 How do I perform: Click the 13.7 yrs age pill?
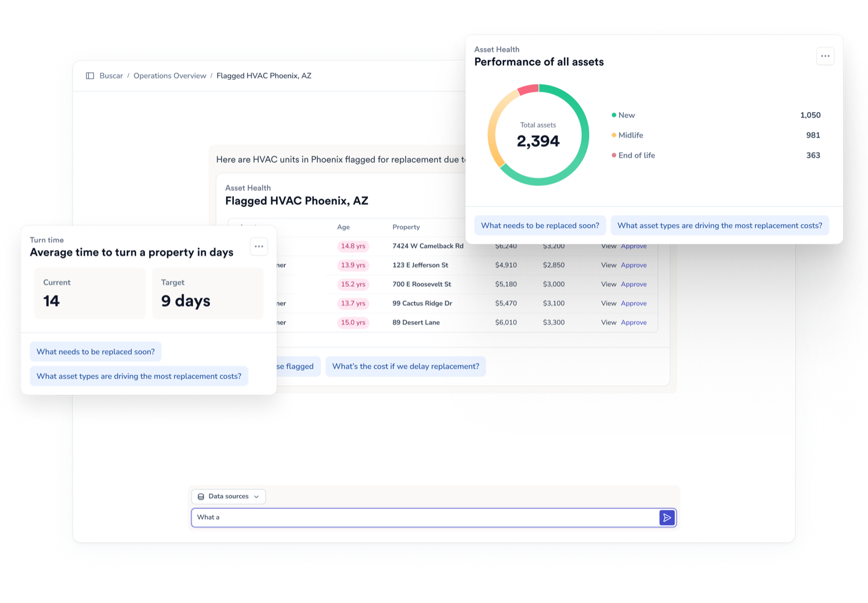353,303
